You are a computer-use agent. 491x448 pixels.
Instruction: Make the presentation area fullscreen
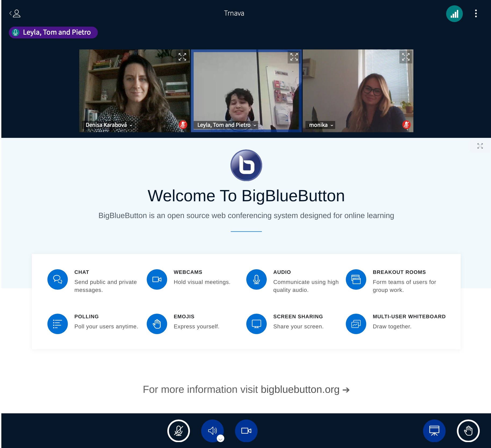pos(480,146)
